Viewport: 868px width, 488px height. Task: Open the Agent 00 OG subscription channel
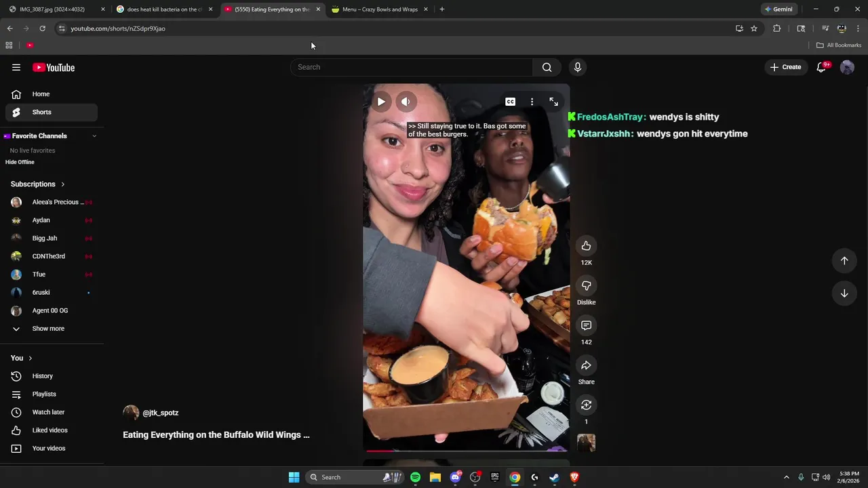click(52, 310)
